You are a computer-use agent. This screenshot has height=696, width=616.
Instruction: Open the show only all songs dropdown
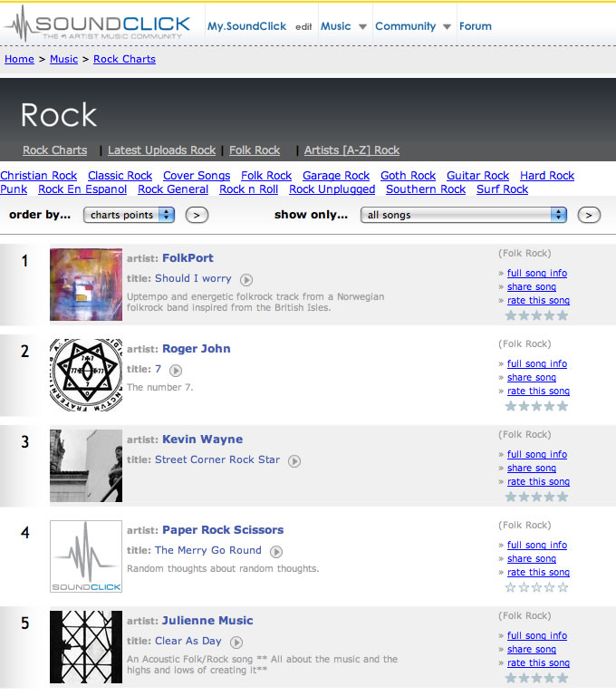coord(463,215)
